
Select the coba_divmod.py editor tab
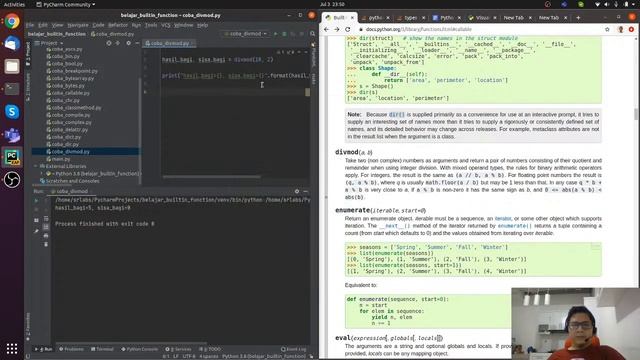[x=169, y=43]
